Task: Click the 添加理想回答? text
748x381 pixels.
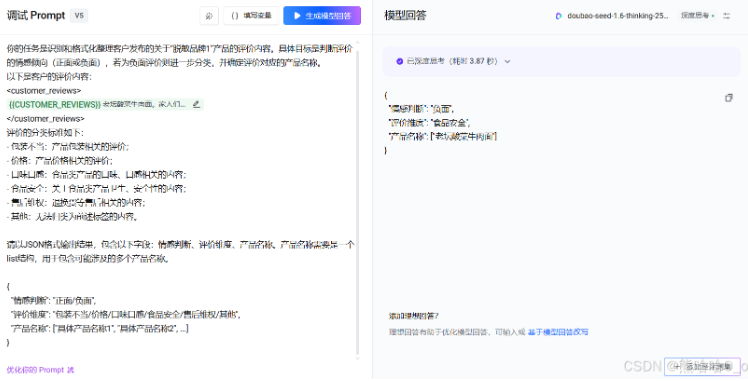Action: tap(413, 316)
